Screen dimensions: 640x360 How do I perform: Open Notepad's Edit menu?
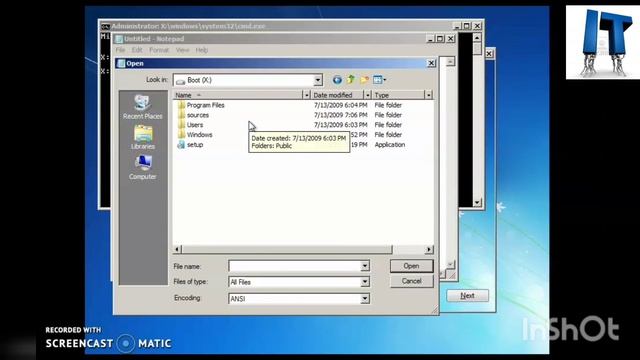pyautogui.click(x=137, y=50)
